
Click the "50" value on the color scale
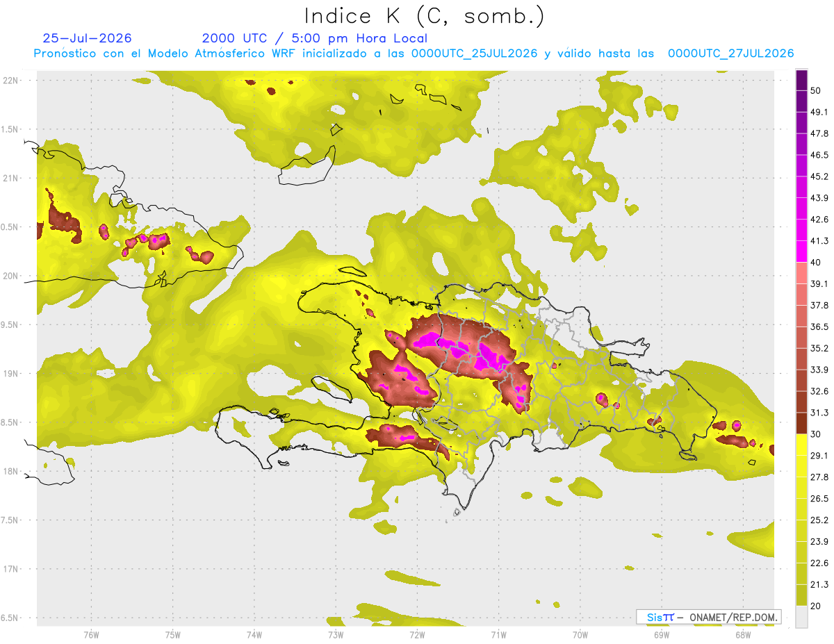[x=816, y=90]
